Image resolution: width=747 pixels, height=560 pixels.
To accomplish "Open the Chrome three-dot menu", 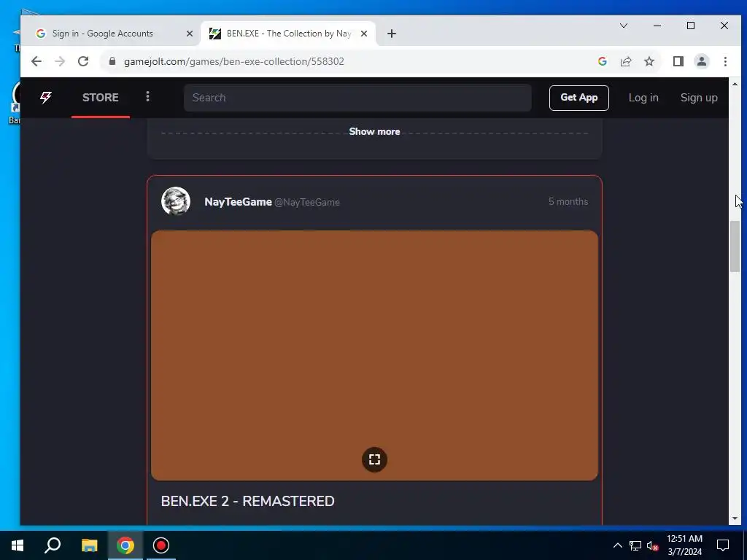I will coord(725,61).
